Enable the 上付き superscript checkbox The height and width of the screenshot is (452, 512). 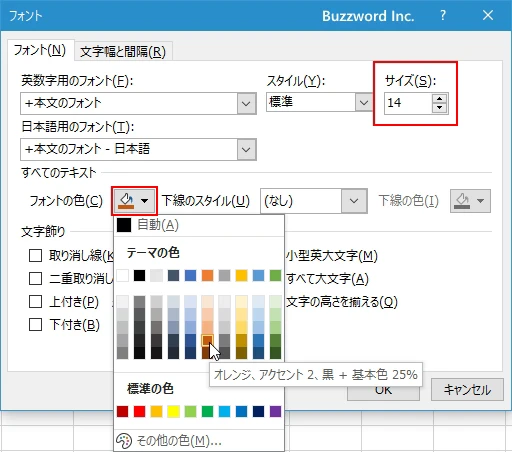click(x=35, y=302)
